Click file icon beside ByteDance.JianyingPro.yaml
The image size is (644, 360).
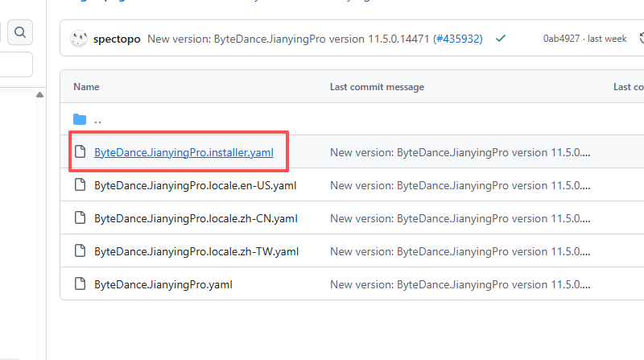coord(80,283)
